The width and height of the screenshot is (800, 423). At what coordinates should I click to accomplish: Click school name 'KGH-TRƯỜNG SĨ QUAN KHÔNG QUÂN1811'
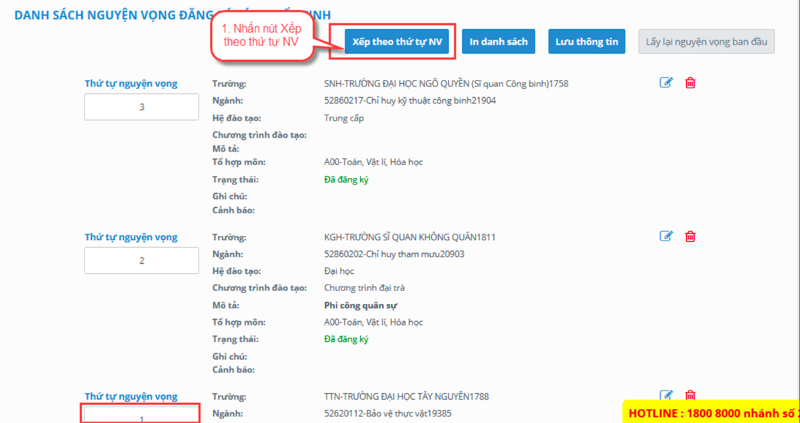click(411, 237)
